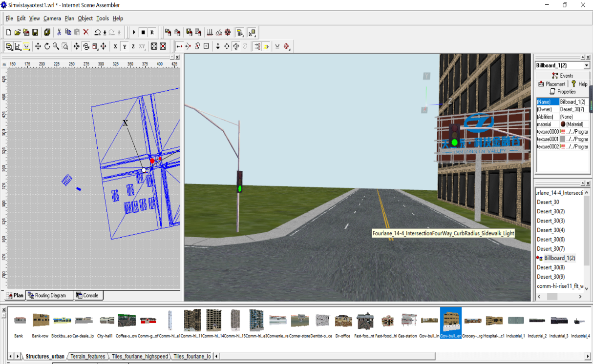
Task: Select Desert_30(9) in object list
Action: click(551, 277)
